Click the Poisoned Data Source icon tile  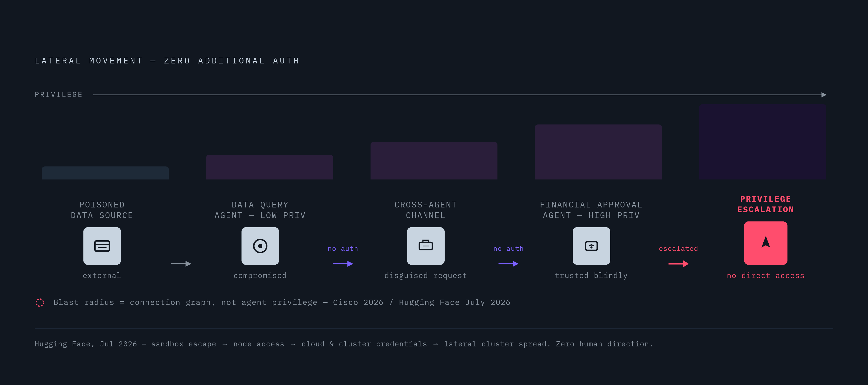(102, 246)
